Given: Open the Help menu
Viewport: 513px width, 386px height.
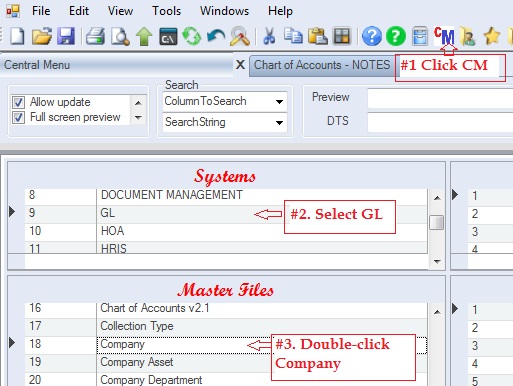Looking at the screenshot, I should pos(280,11).
